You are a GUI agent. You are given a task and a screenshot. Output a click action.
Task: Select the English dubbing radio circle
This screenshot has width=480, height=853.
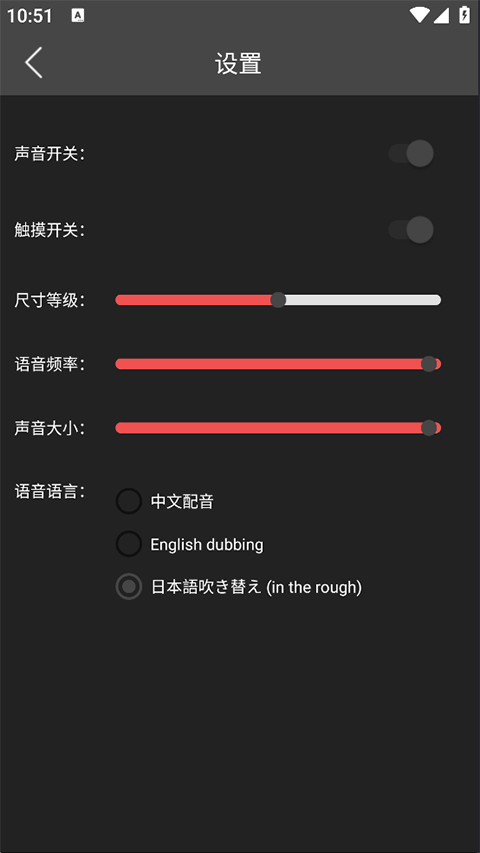click(x=129, y=544)
